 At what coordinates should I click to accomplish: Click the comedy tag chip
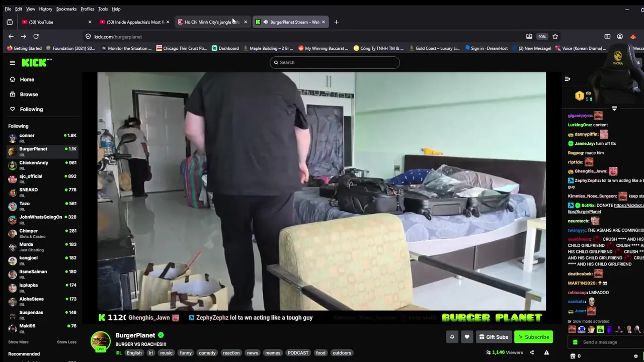[x=207, y=353]
